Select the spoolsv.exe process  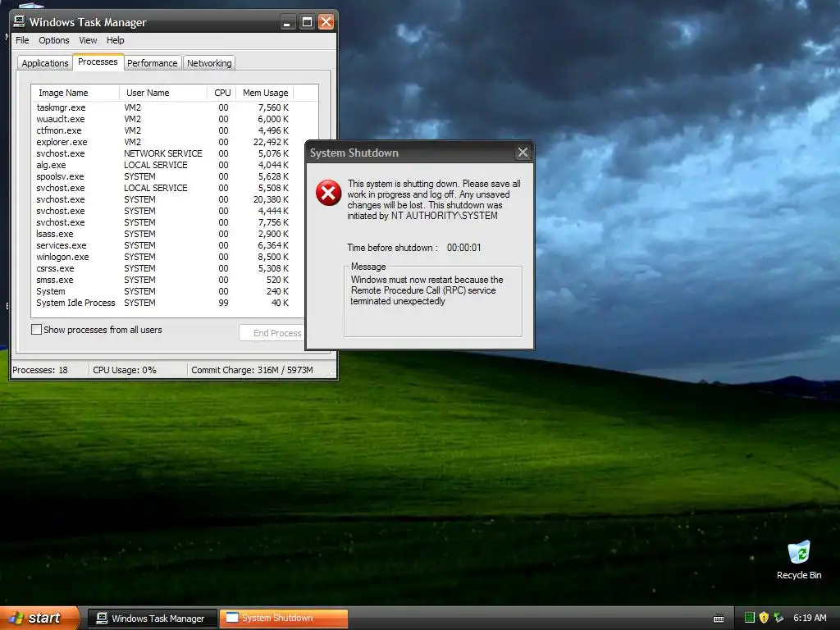click(x=162, y=177)
